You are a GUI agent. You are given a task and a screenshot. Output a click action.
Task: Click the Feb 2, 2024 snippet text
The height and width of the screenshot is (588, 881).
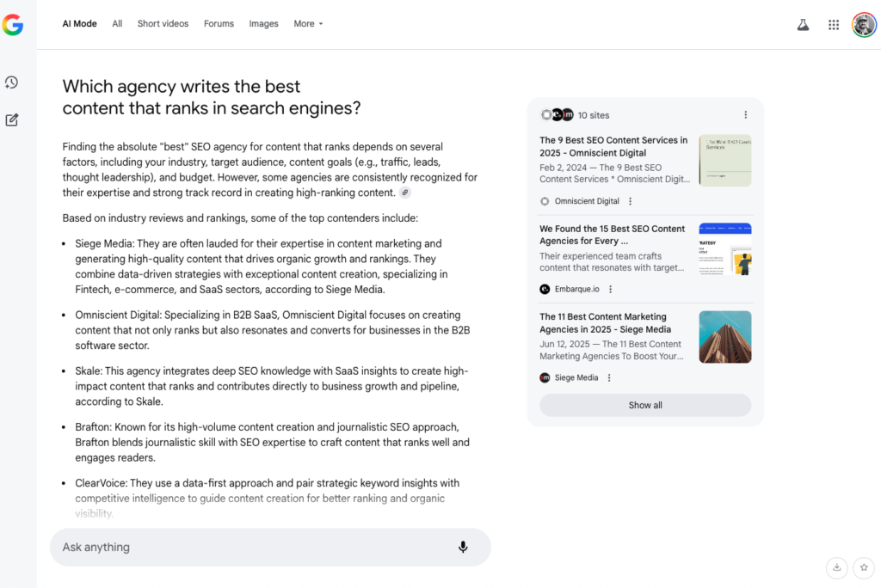click(614, 174)
